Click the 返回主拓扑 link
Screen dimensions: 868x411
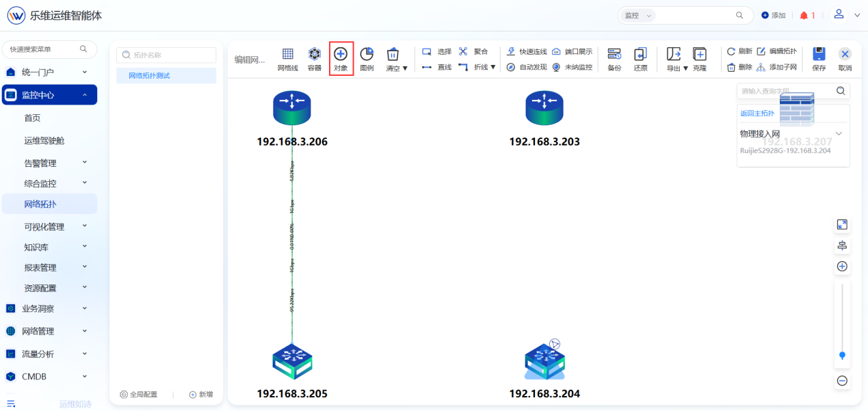pos(757,114)
